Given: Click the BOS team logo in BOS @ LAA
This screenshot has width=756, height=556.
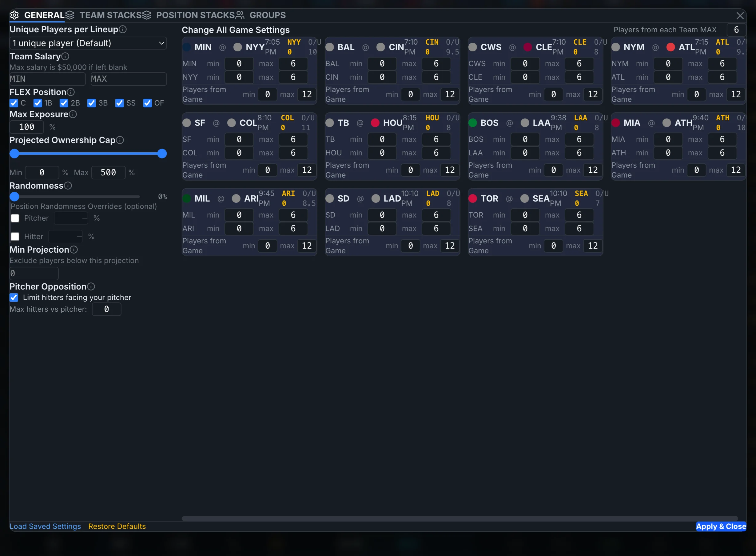Looking at the screenshot, I should (473, 123).
